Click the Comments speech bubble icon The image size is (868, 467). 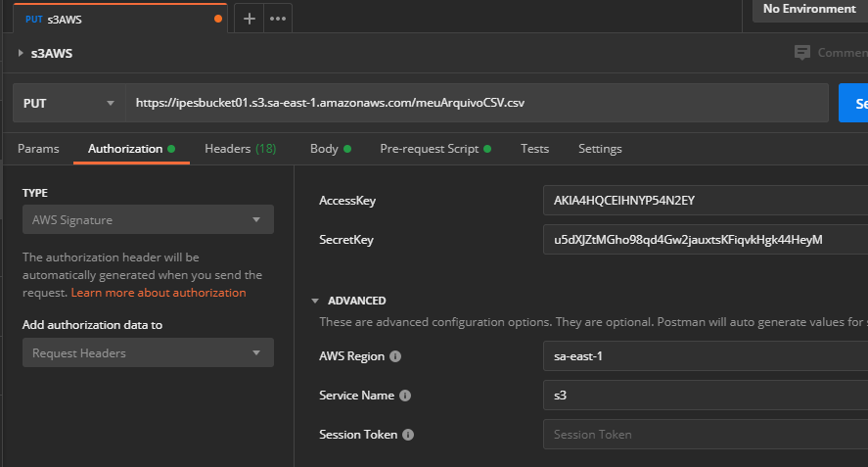[x=802, y=53]
